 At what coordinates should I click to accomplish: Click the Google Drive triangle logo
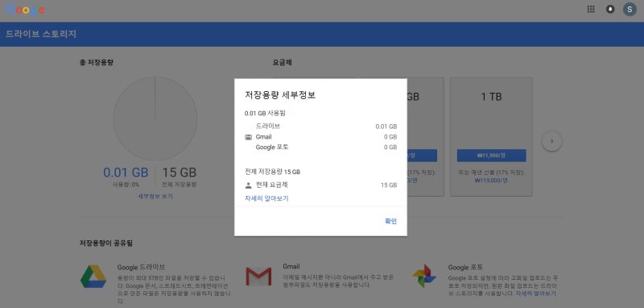pos(93,277)
